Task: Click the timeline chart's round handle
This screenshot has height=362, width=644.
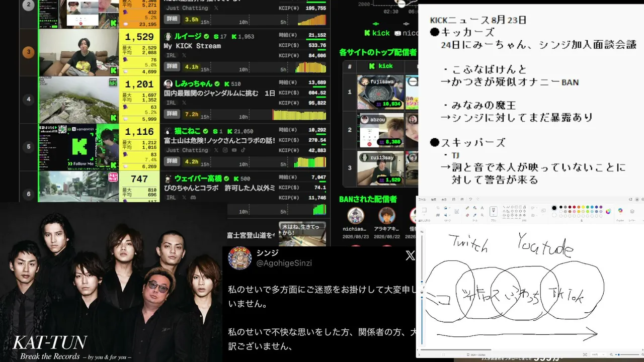Action: [401, 4]
